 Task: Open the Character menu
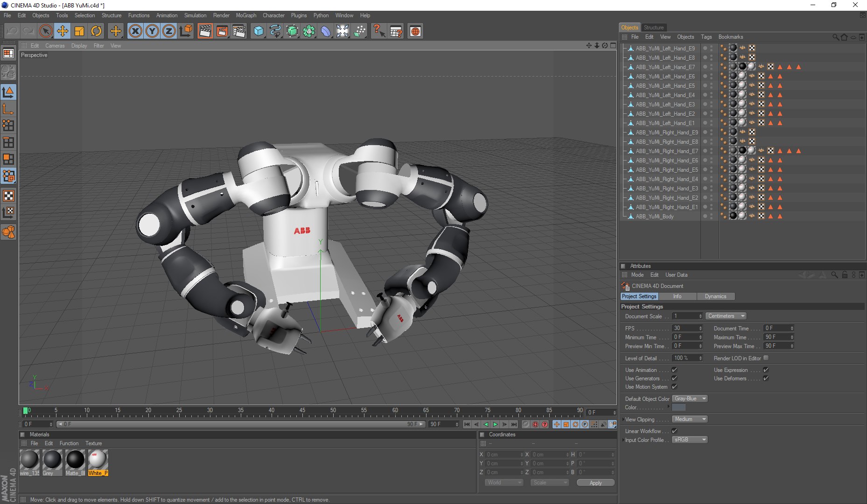pos(273,15)
